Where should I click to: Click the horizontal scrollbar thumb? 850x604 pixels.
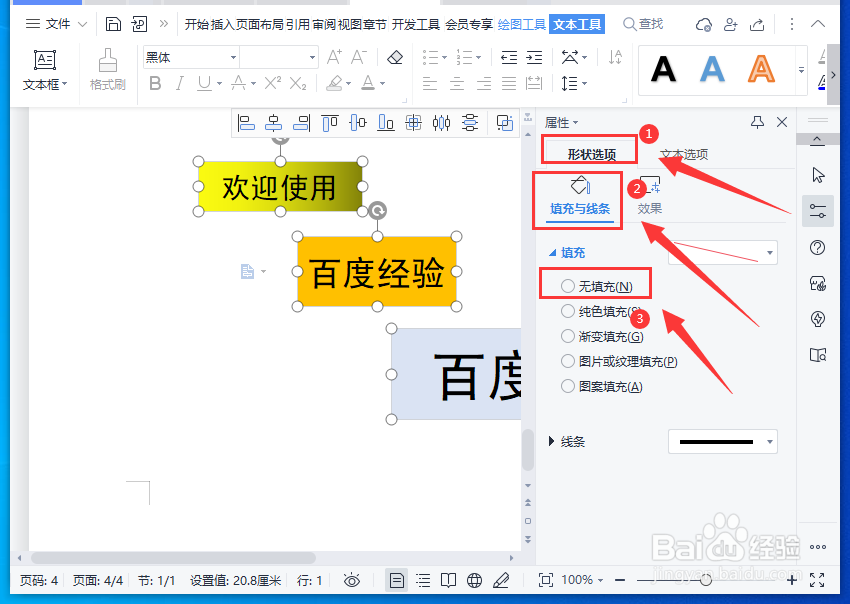(x=173, y=557)
